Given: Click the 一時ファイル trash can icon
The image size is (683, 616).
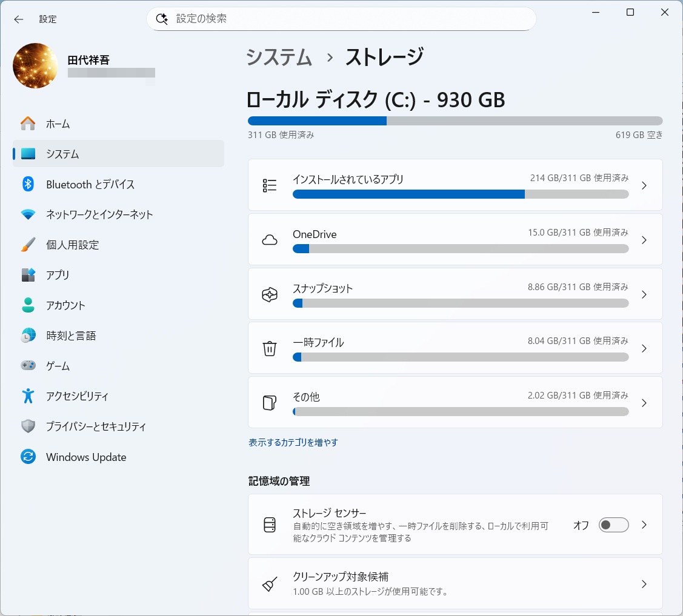Looking at the screenshot, I should [x=270, y=348].
